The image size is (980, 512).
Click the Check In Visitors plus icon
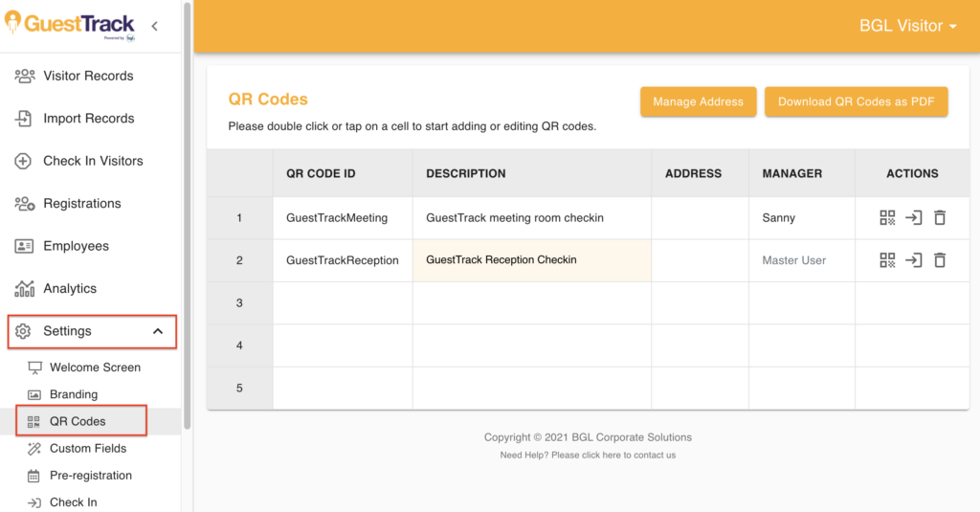(23, 161)
